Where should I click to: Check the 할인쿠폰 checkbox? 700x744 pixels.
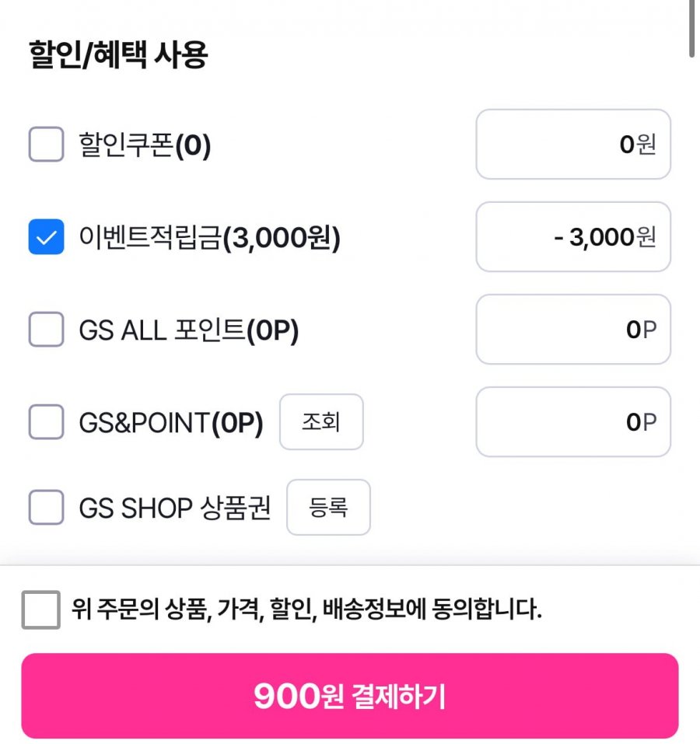(x=46, y=145)
